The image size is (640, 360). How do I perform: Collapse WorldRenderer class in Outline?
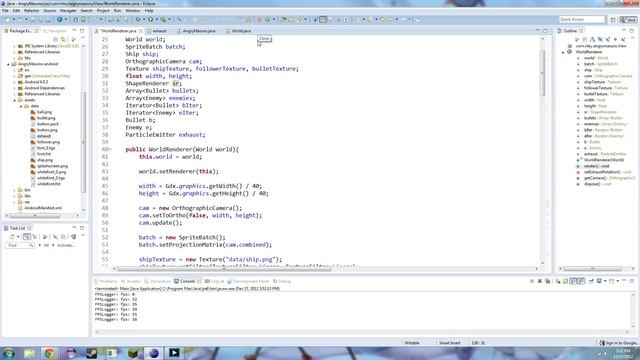563,52
